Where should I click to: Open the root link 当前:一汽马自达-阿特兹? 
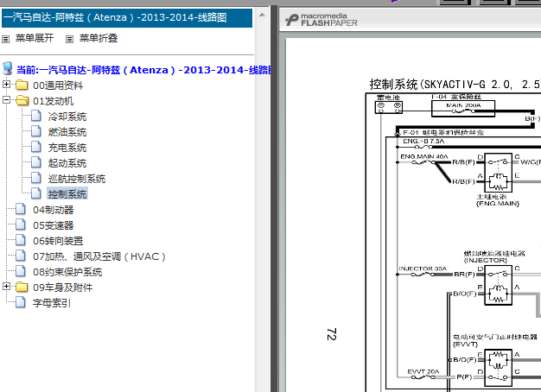pos(143,70)
